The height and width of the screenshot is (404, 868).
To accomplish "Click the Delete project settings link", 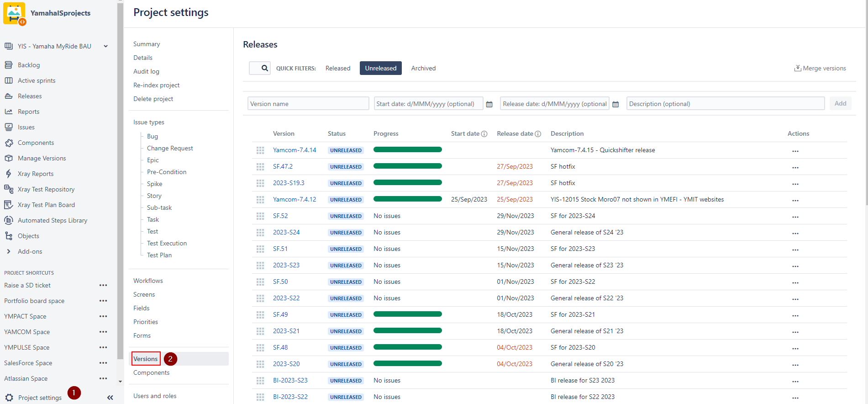I will point(153,99).
